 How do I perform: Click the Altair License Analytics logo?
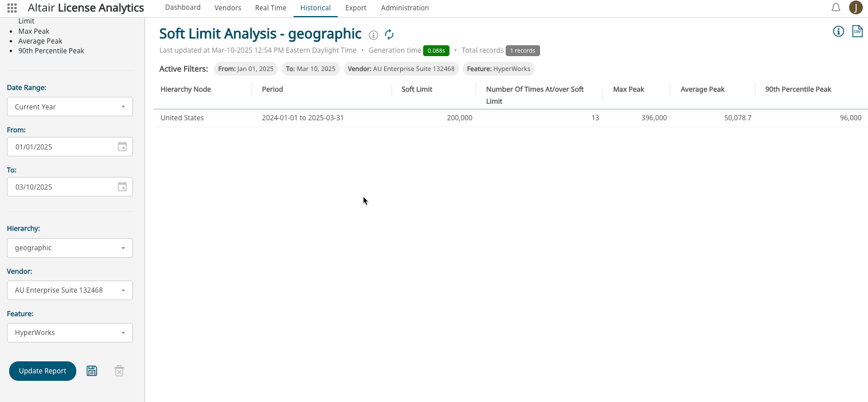tap(86, 8)
